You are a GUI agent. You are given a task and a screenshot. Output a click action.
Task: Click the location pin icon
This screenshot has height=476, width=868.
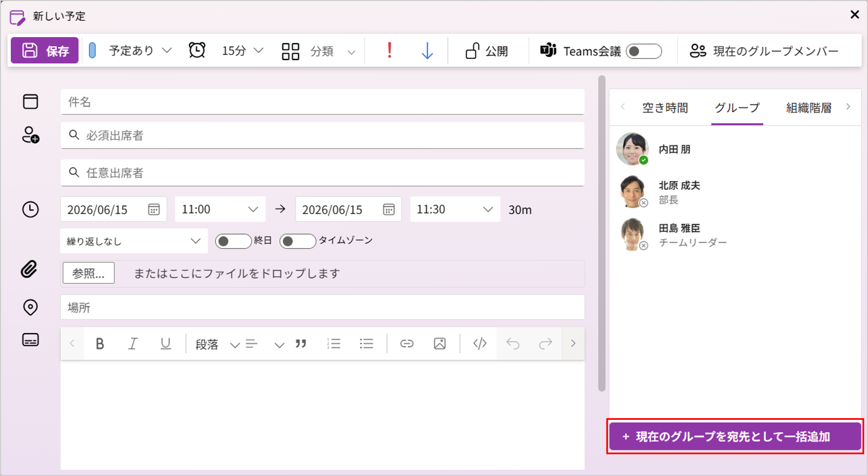(30, 307)
